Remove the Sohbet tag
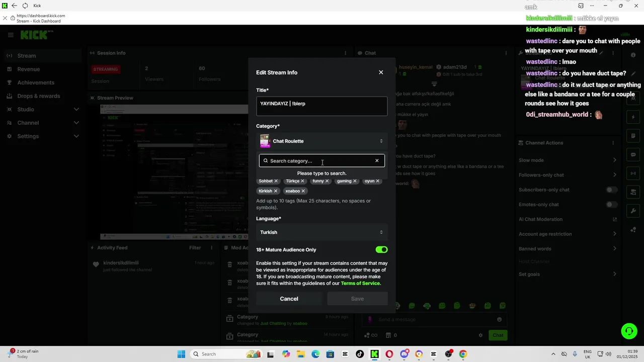 [276, 181]
